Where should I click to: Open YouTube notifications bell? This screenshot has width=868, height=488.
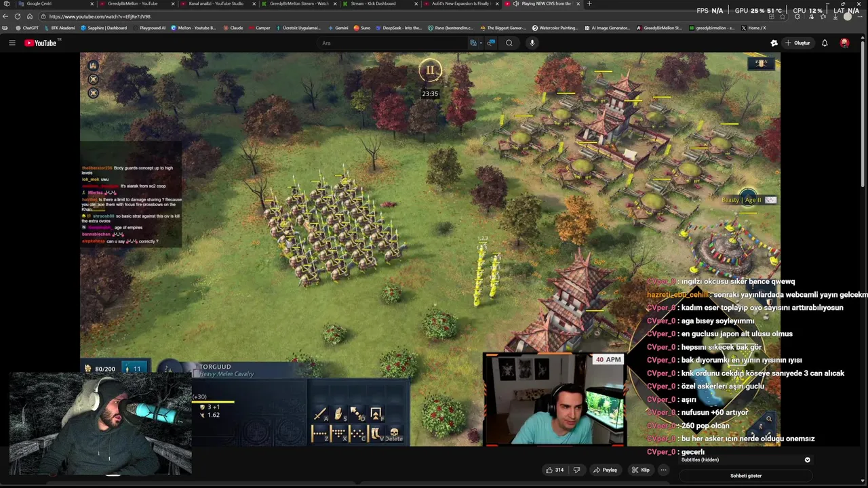[x=825, y=43]
